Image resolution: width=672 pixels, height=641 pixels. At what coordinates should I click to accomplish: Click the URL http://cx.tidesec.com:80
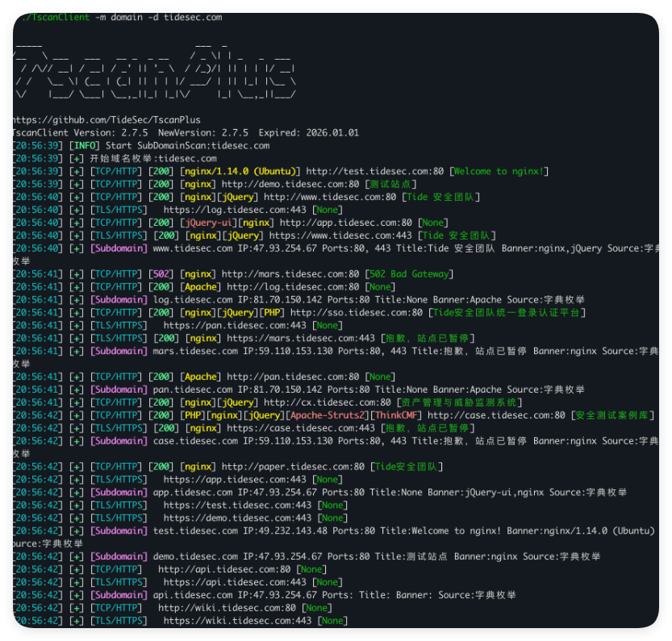(x=328, y=403)
